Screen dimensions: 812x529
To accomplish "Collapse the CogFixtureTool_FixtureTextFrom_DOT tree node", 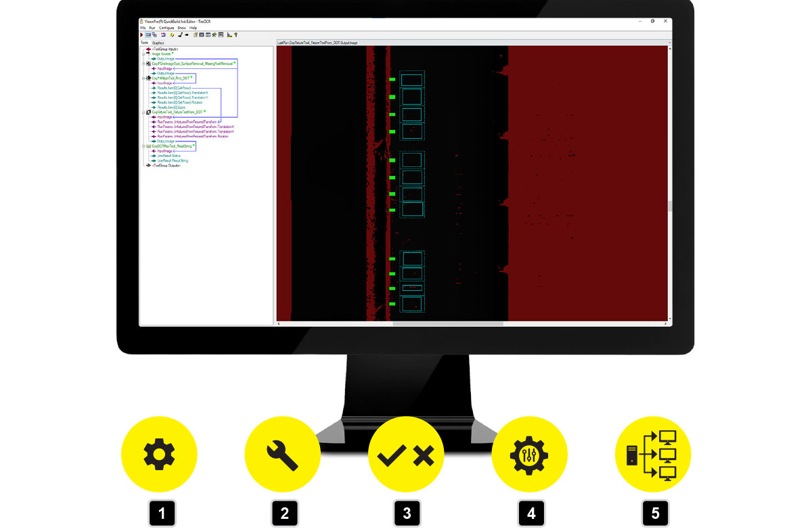I will point(143,112).
